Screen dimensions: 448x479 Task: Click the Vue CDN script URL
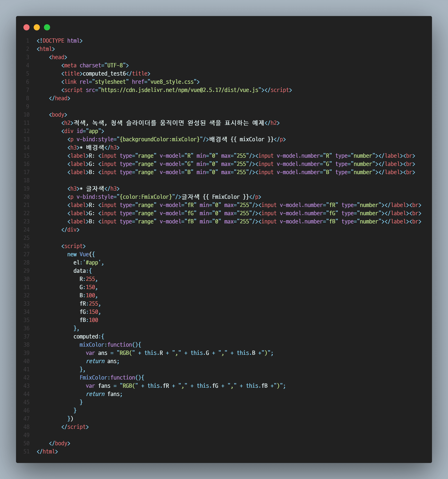[x=180, y=90]
